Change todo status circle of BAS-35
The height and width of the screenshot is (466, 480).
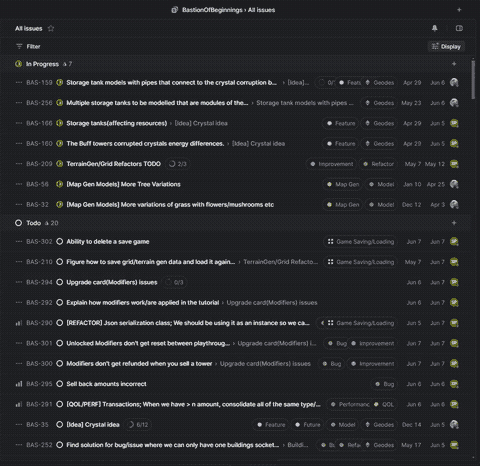60,424
